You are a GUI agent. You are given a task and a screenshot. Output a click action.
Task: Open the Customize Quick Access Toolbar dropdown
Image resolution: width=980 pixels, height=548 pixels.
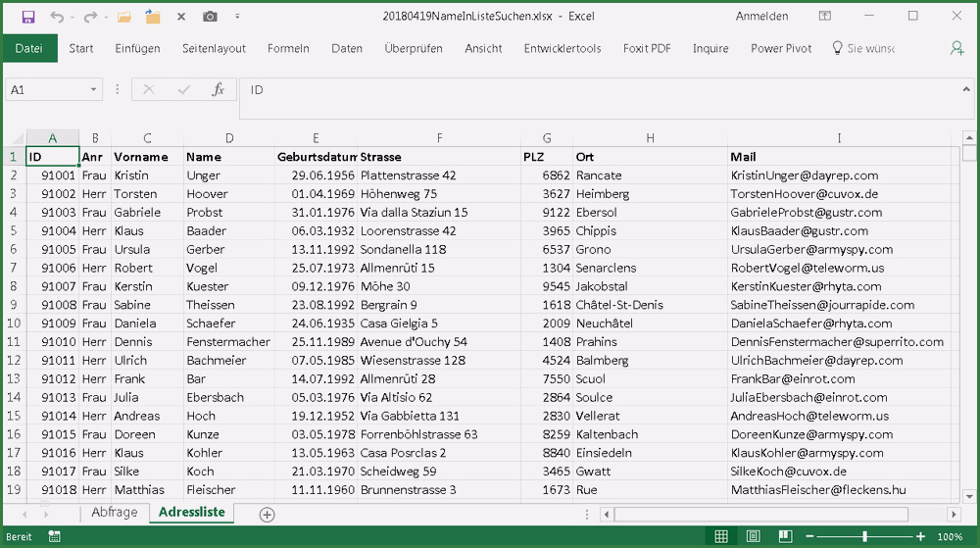[237, 17]
